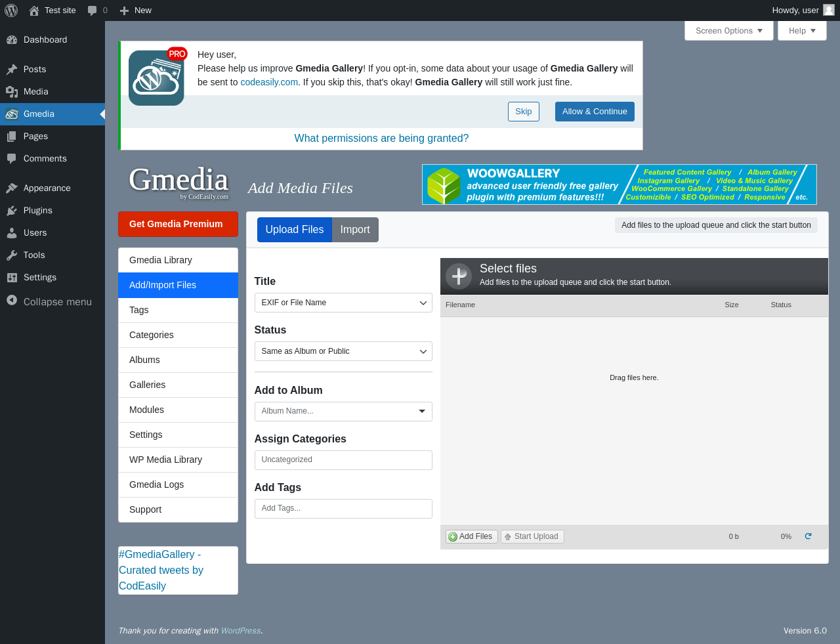Open the WordPress footer link
Screen dimensions: 840x644
(x=240, y=631)
